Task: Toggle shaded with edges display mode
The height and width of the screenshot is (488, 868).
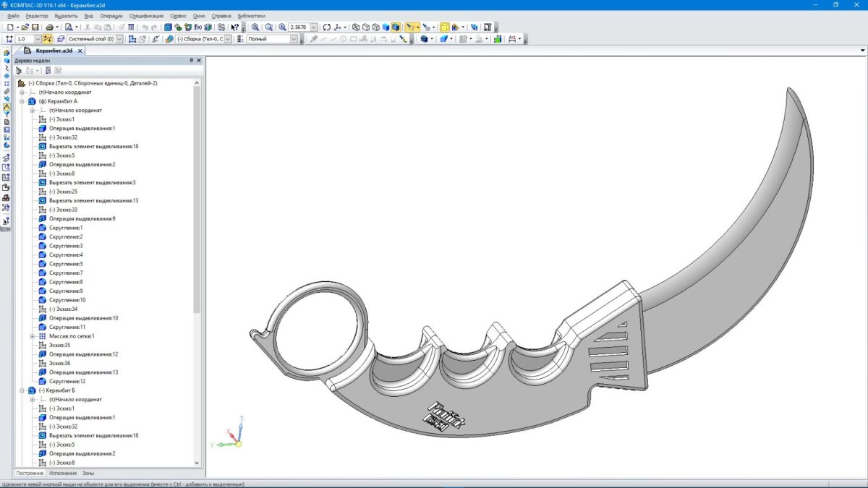Action: 396,27
